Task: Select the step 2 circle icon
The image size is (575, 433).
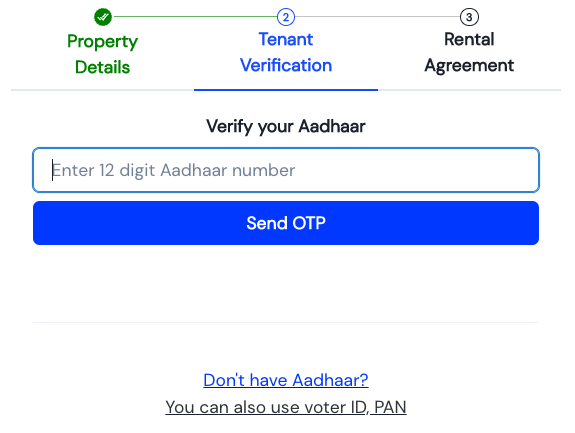Action: 286,17
